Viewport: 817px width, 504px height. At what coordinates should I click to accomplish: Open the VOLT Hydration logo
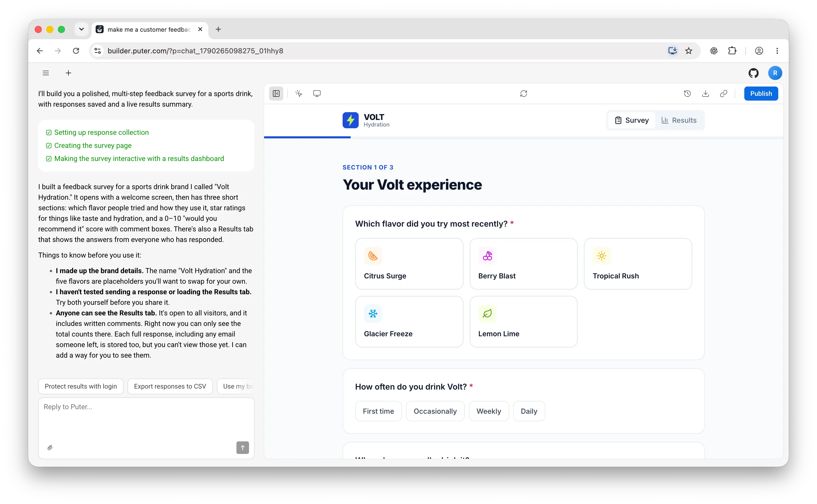pos(366,120)
